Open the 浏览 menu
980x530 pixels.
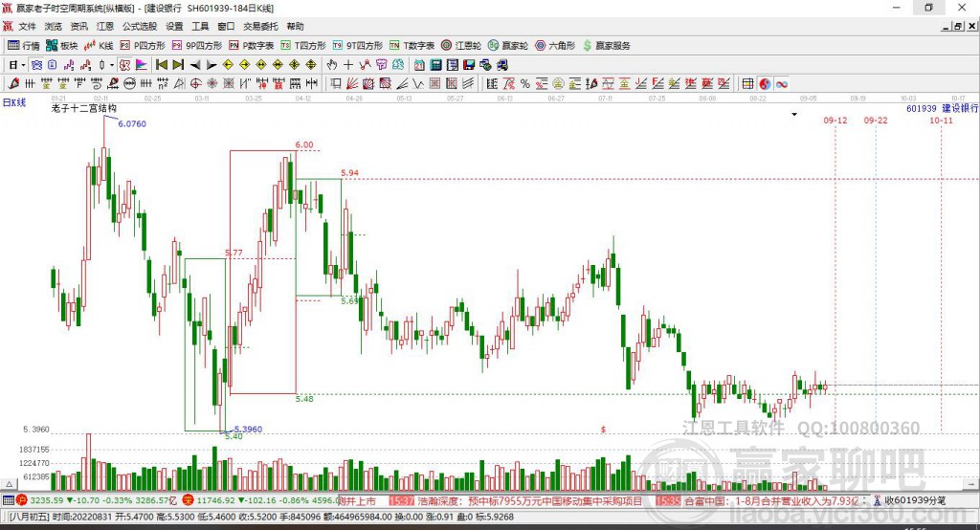coord(54,26)
